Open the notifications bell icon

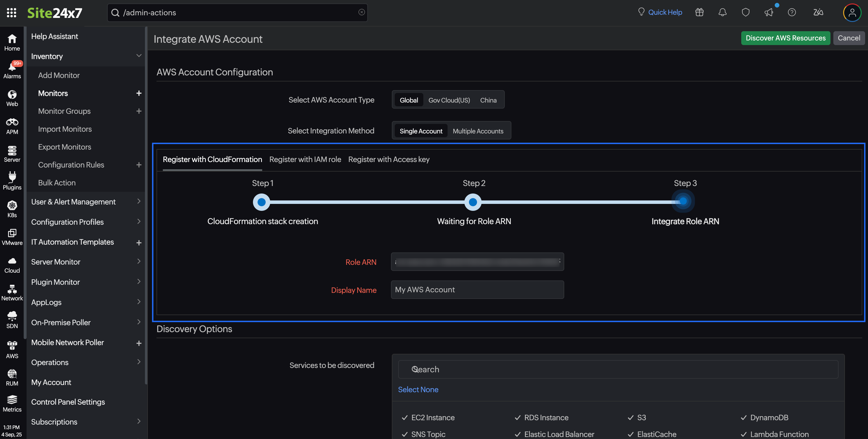point(722,12)
